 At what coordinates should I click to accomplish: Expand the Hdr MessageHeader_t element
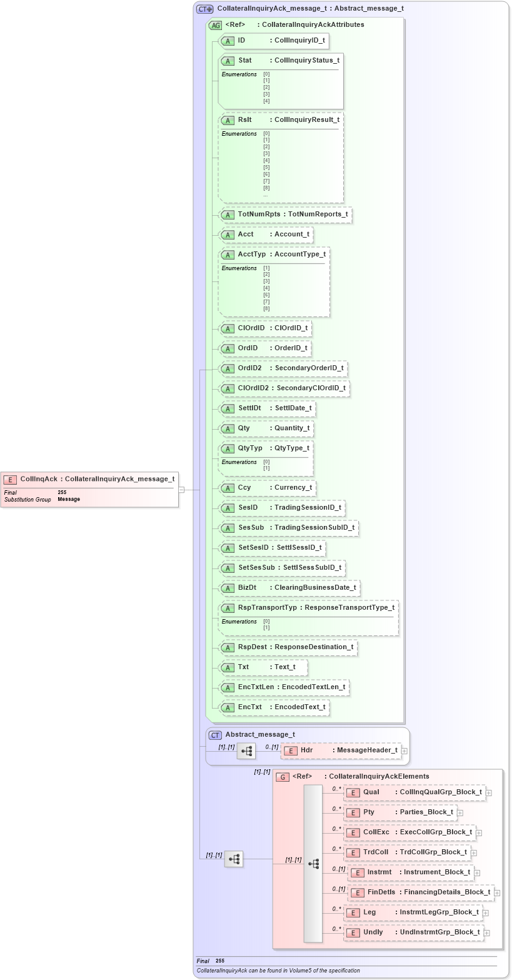[x=404, y=750]
